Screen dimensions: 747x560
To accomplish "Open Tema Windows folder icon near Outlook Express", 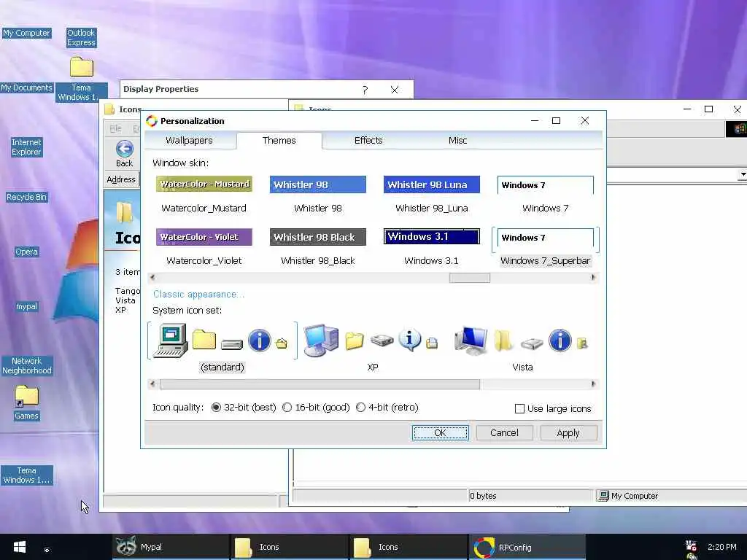I will (x=82, y=68).
